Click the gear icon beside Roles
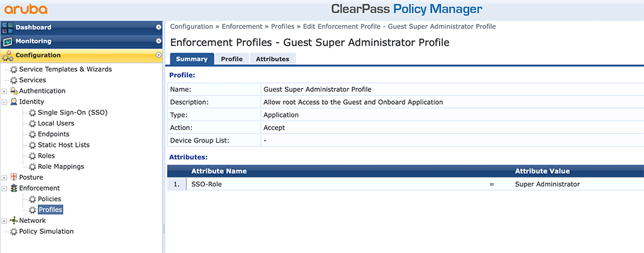 (33, 156)
